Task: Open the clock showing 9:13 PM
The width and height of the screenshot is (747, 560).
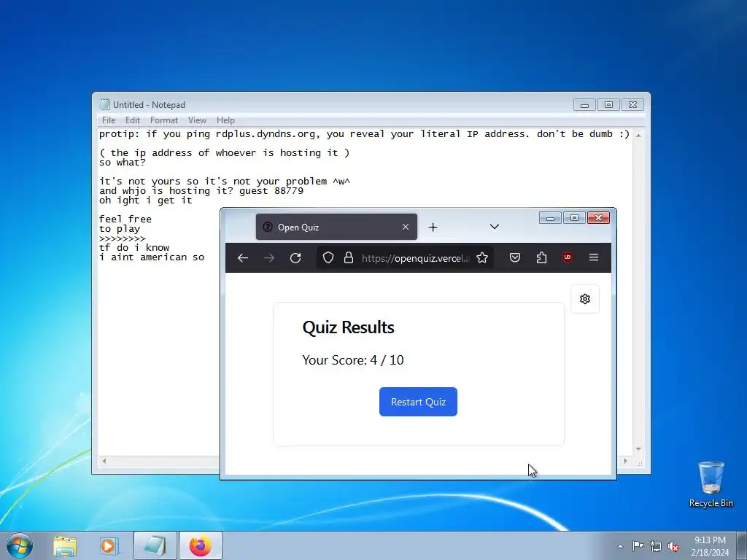Action: point(710,546)
